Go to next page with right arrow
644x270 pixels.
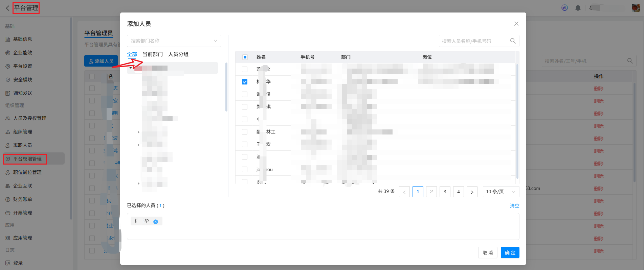click(472, 192)
